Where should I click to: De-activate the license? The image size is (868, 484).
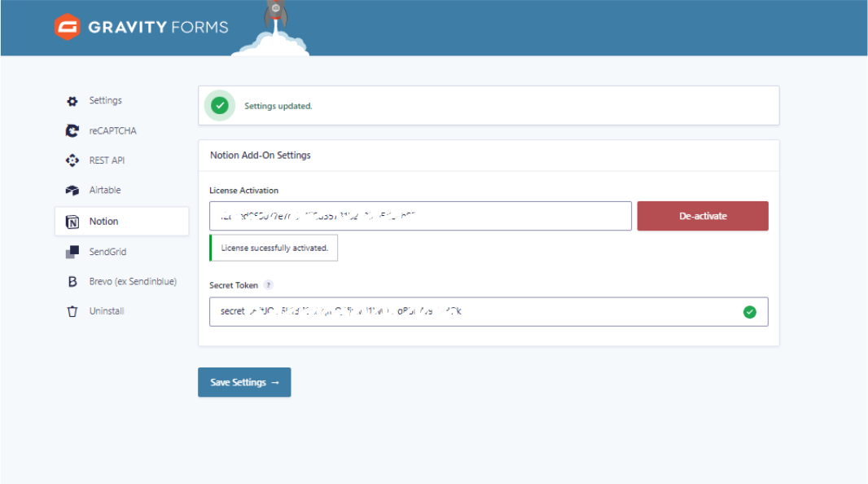point(703,216)
